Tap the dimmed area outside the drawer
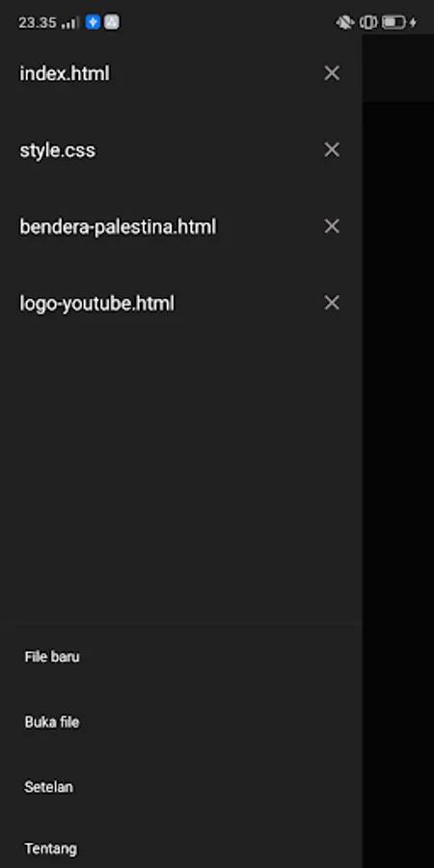This screenshot has width=434, height=868. 398,443
